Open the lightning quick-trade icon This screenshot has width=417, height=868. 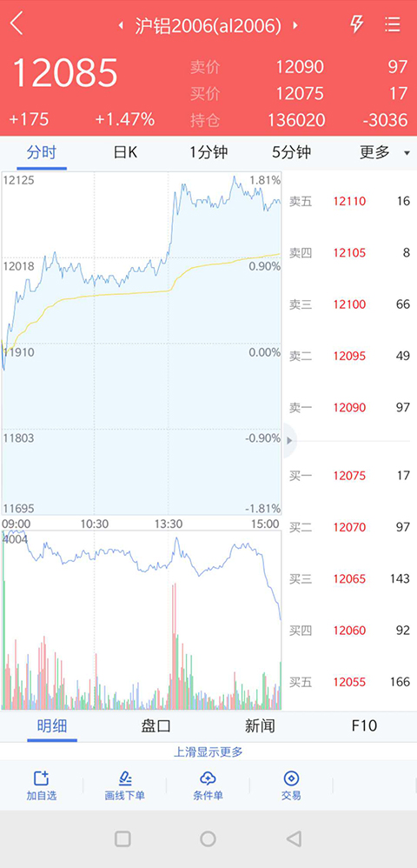(x=357, y=23)
